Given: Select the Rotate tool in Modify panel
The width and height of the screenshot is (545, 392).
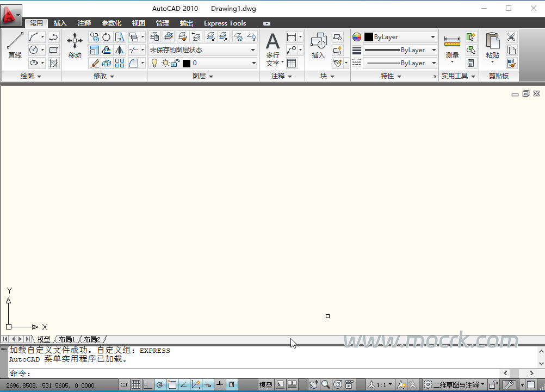Looking at the screenshot, I should (107, 37).
